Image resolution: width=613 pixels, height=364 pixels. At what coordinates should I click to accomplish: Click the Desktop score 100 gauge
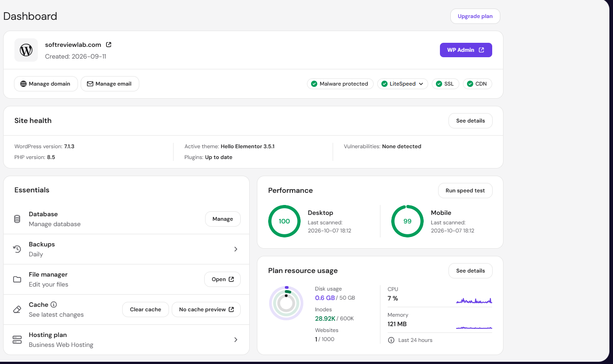(284, 221)
